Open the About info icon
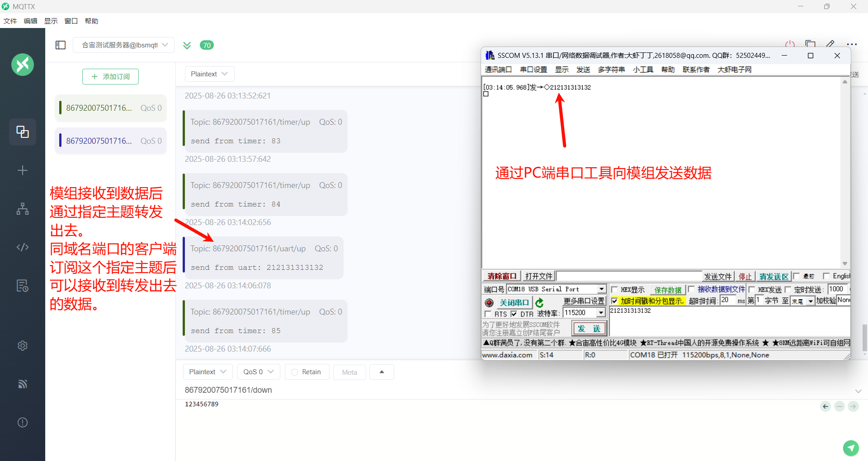The width and height of the screenshot is (868, 461). coord(23,423)
